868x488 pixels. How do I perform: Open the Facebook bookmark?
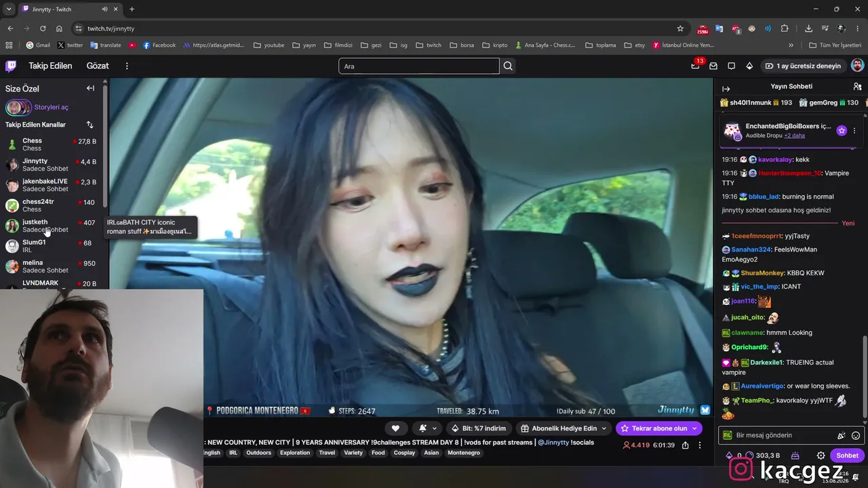(x=159, y=45)
